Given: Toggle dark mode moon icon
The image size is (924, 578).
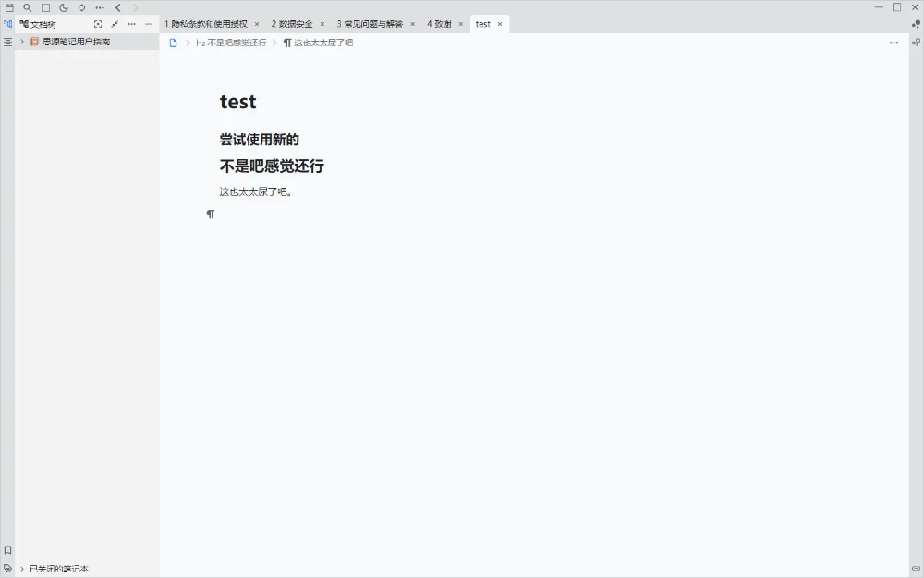Looking at the screenshot, I should [64, 7].
